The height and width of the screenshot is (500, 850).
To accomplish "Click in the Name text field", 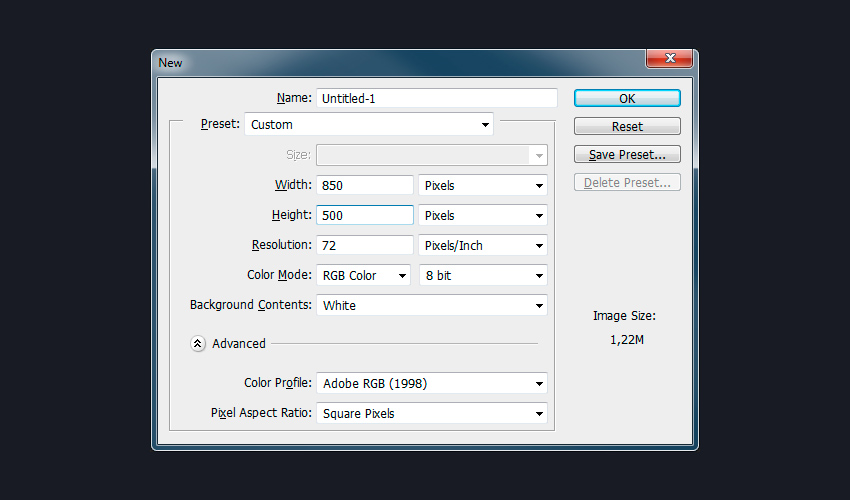I will pyautogui.click(x=436, y=98).
